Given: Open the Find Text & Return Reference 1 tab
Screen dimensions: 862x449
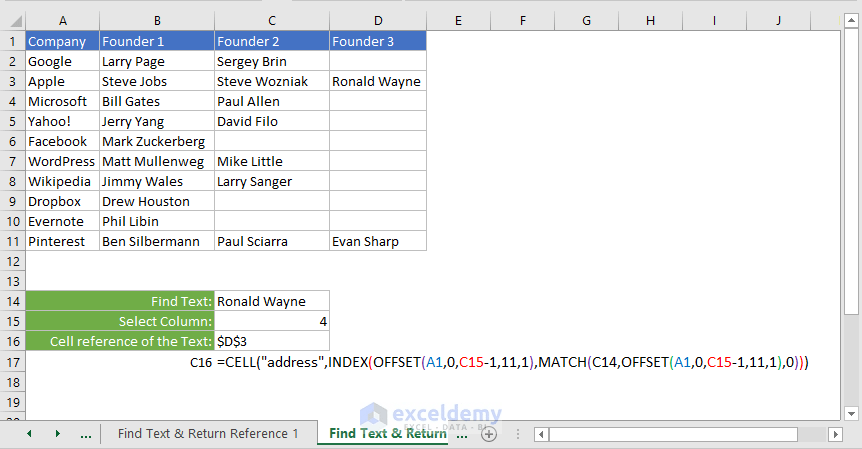Looking at the screenshot, I should 208,434.
